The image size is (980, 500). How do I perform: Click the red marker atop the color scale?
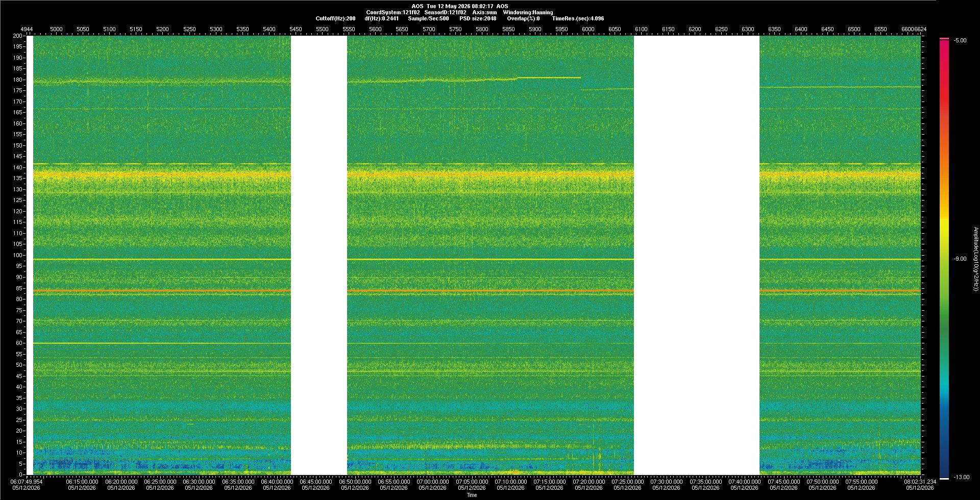pos(944,39)
